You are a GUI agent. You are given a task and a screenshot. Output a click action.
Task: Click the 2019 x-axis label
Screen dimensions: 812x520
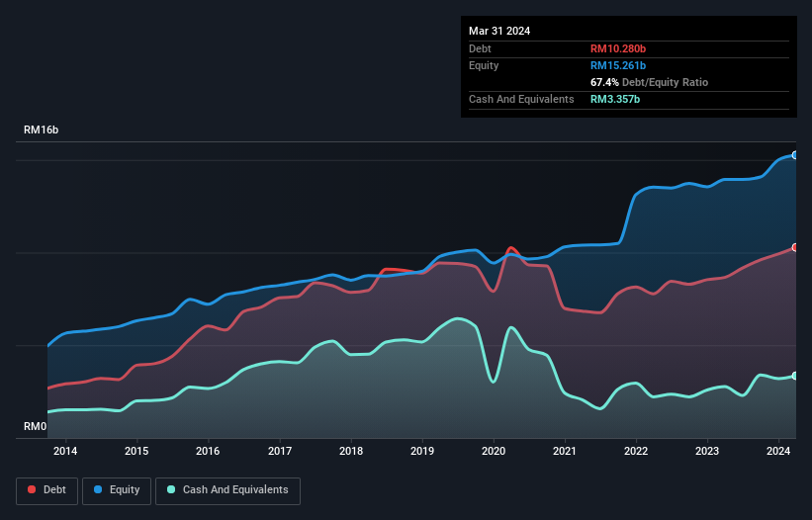pyautogui.click(x=422, y=451)
